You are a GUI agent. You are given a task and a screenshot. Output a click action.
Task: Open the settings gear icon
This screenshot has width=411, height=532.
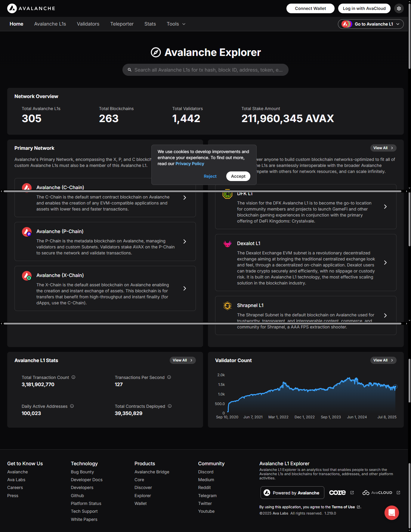pos(399,8)
